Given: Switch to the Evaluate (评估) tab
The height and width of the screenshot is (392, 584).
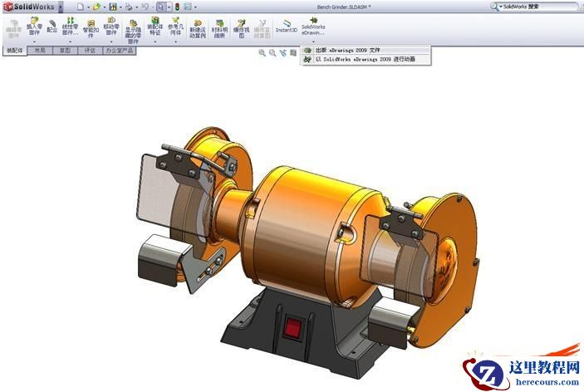Looking at the screenshot, I should tap(90, 51).
